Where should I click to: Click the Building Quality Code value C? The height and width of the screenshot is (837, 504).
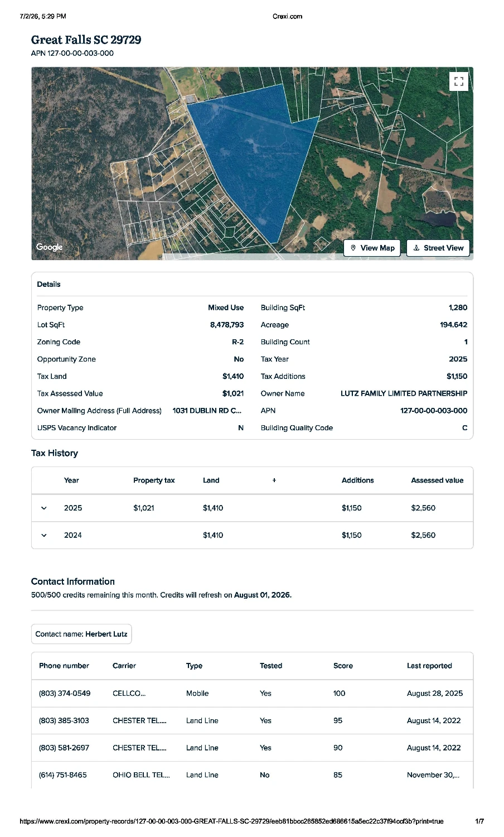coord(465,428)
